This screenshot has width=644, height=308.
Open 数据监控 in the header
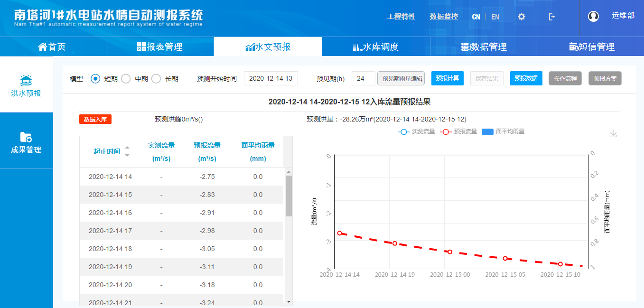(444, 17)
